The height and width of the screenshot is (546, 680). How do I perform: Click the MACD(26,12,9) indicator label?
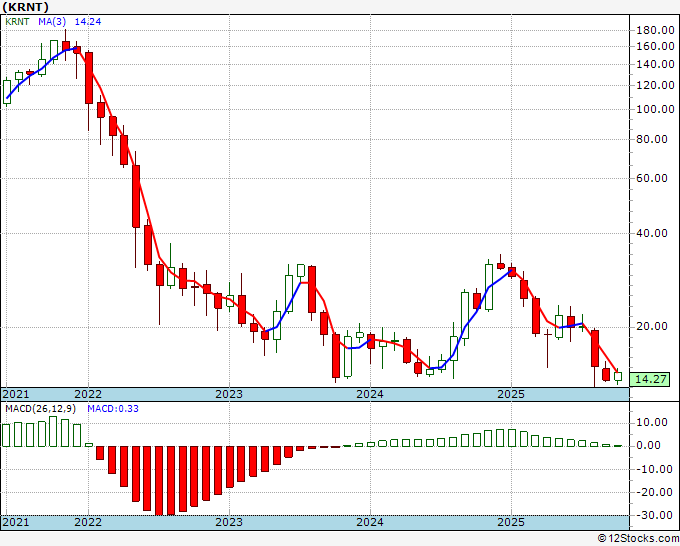40,409
